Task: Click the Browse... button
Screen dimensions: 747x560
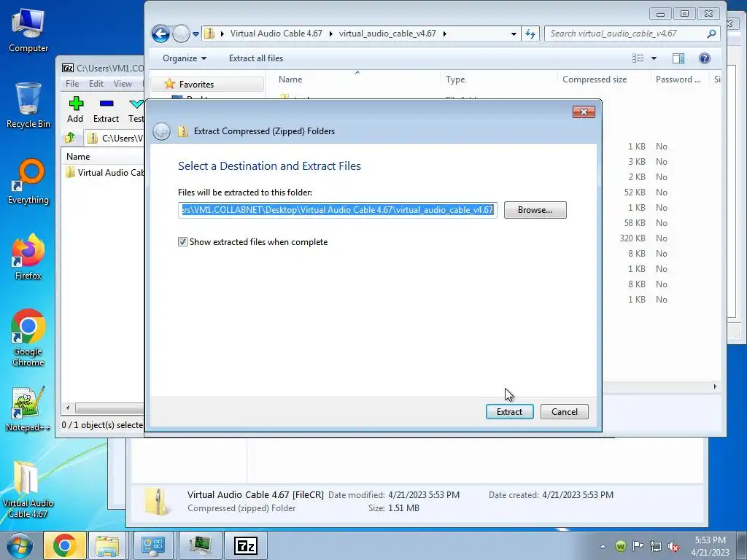Action: tap(535, 210)
